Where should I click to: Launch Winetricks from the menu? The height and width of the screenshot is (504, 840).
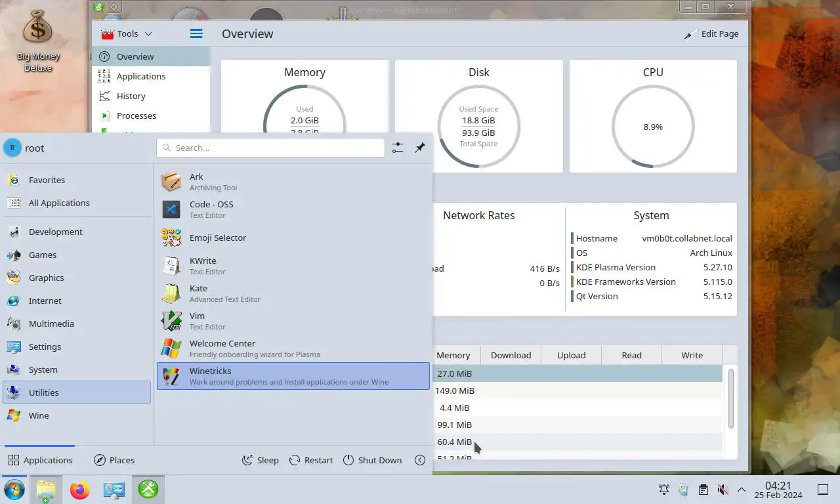[x=293, y=376]
